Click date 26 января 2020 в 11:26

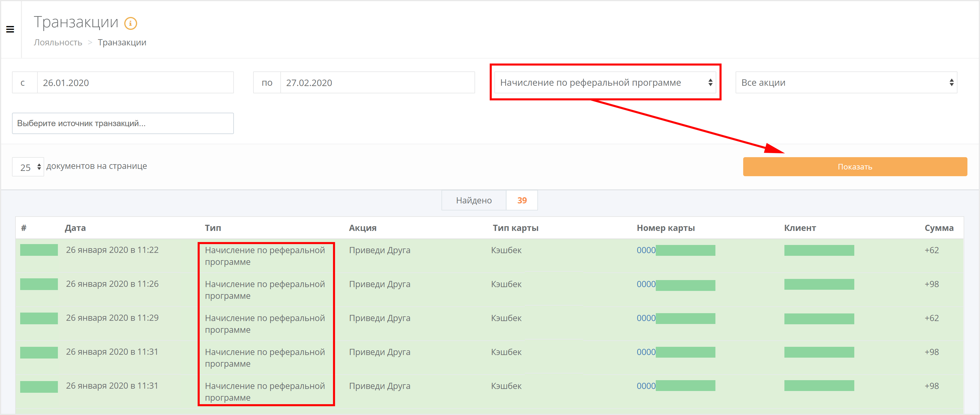[112, 284]
